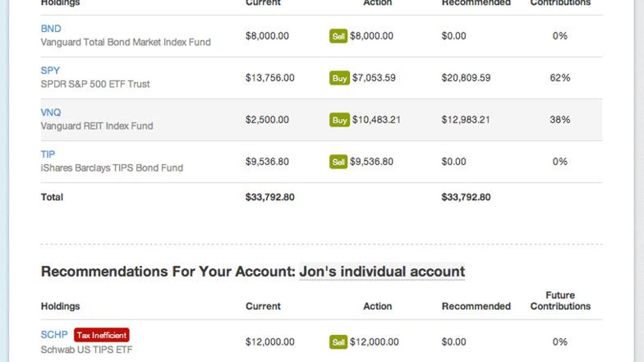Open the SCHP ticker link
This screenshot has height=362, width=644.
coord(54,335)
